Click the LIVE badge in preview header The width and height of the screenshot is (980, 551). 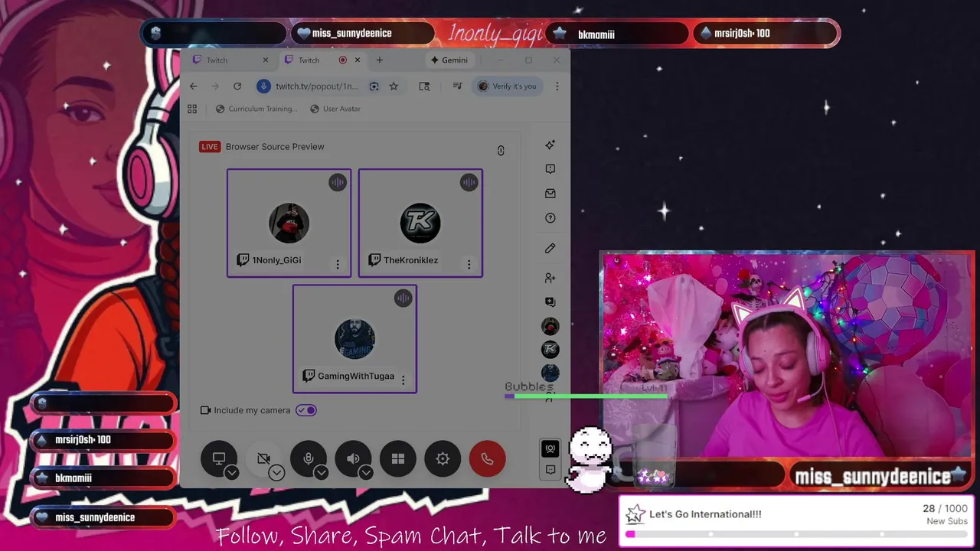(210, 147)
